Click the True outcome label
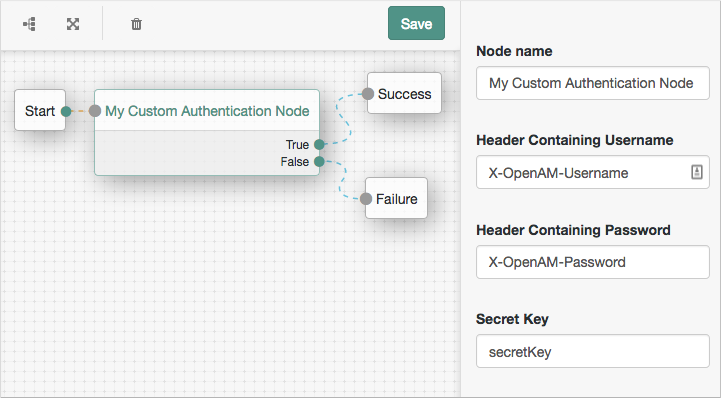The image size is (721, 398). [297, 145]
